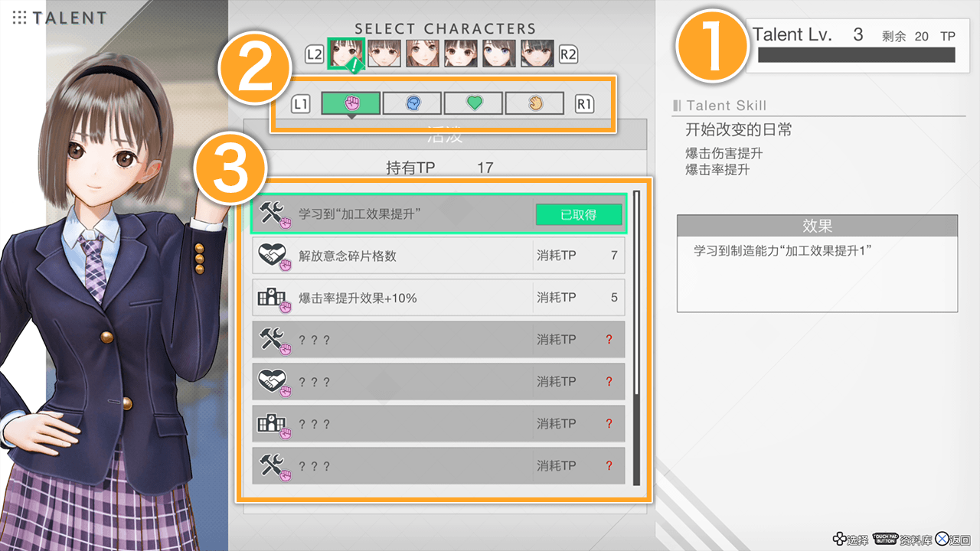Click the R2 next character icon

click(568, 54)
